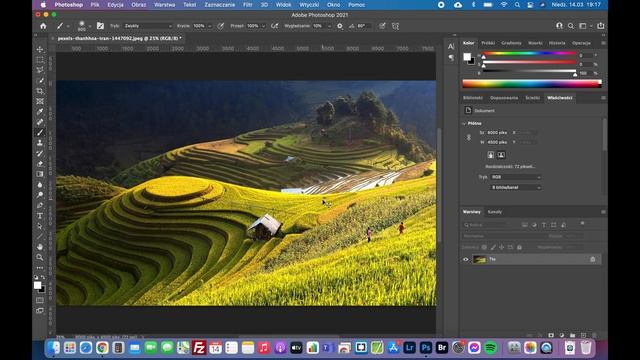This screenshot has height=360, width=640.
Task: Select the Eyedropper tool
Action: [x=40, y=112]
